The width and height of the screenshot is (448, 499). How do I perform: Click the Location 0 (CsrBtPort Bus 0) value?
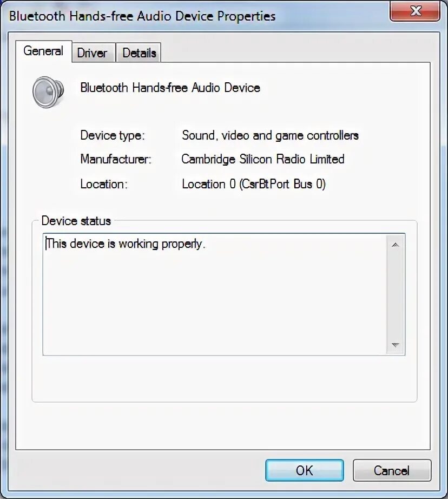point(254,184)
